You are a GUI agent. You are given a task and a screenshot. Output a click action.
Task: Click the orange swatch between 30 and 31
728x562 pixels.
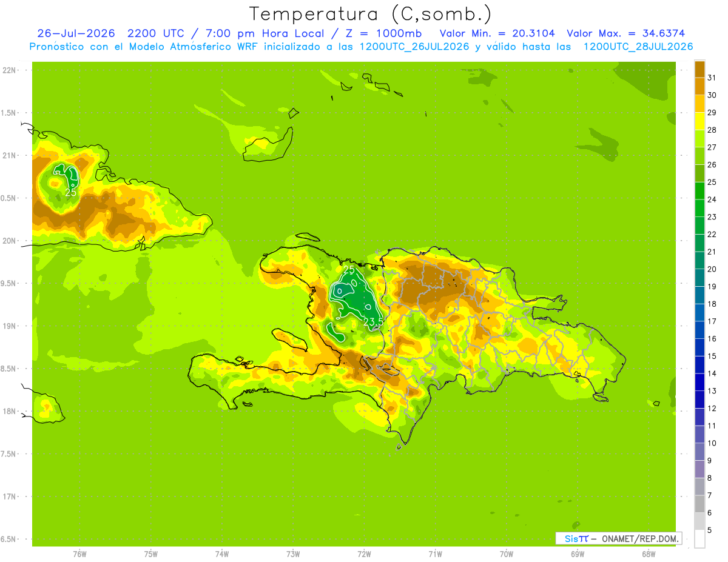(699, 86)
